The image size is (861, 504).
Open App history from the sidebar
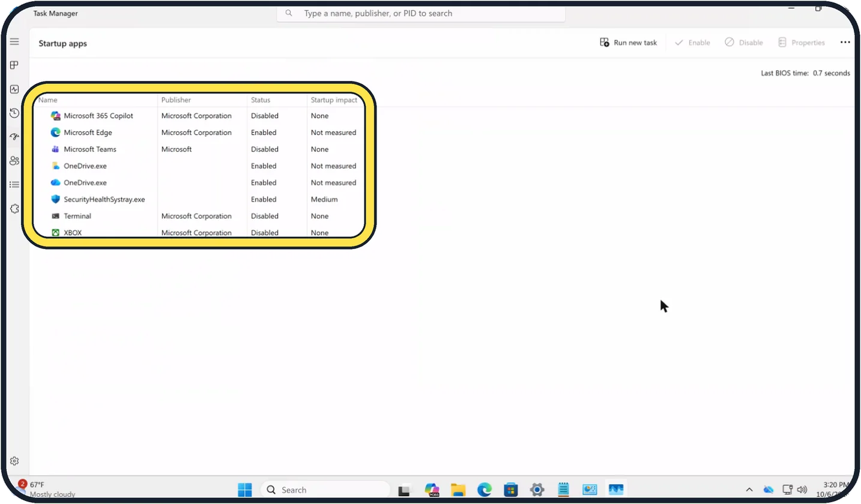14,113
